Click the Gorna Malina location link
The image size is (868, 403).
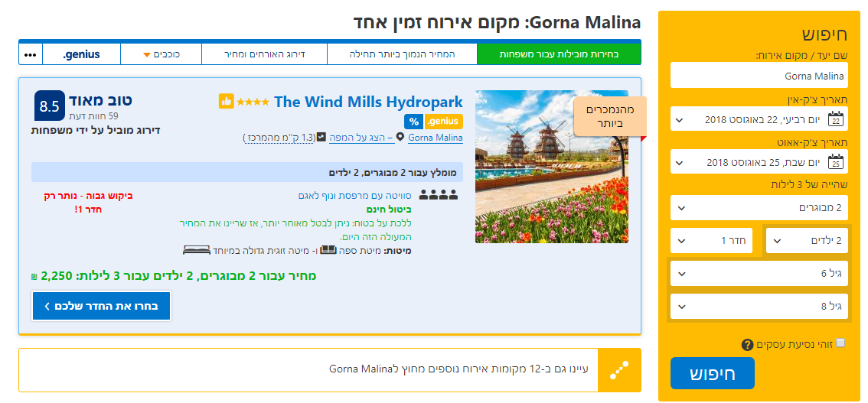(435, 137)
